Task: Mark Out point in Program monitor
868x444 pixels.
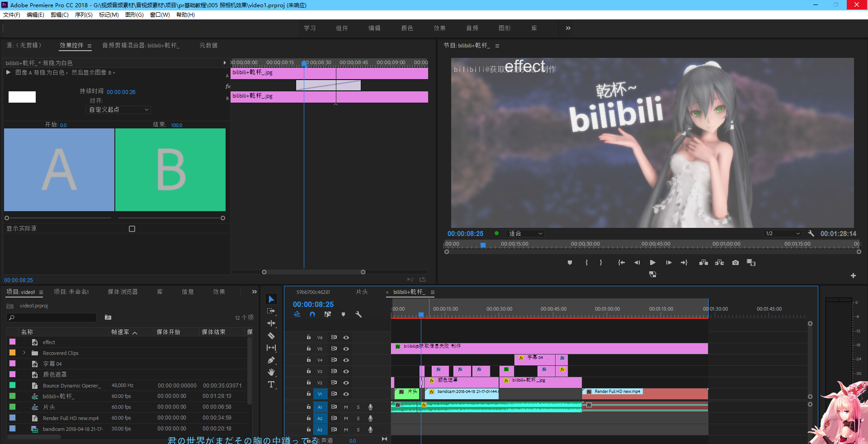Action: pyautogui.click(x=601, y=263)
